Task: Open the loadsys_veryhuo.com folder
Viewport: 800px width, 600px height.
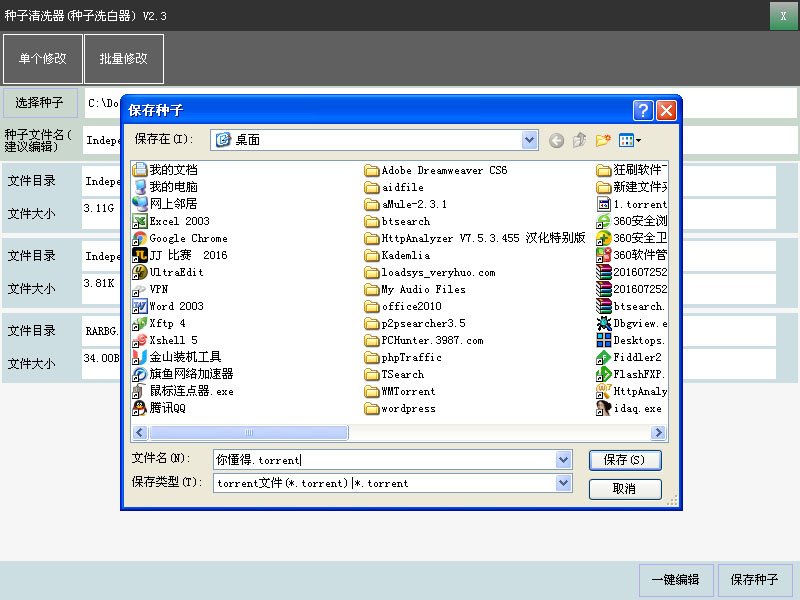Action: click(430, 272)
